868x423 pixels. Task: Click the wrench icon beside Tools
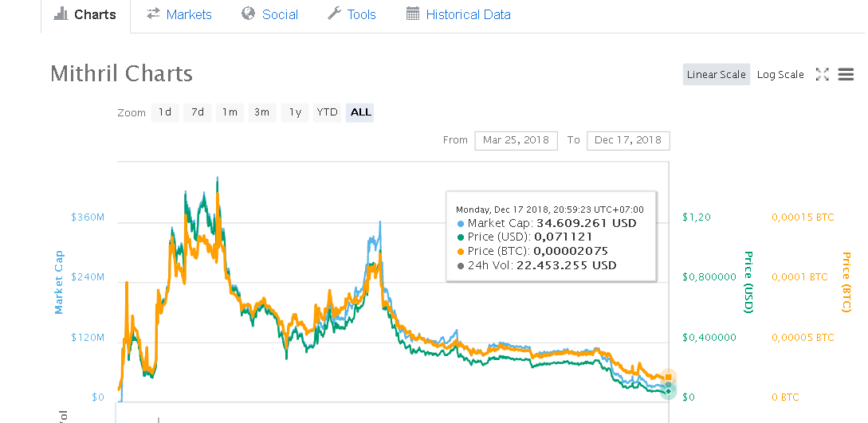[334, 14]
